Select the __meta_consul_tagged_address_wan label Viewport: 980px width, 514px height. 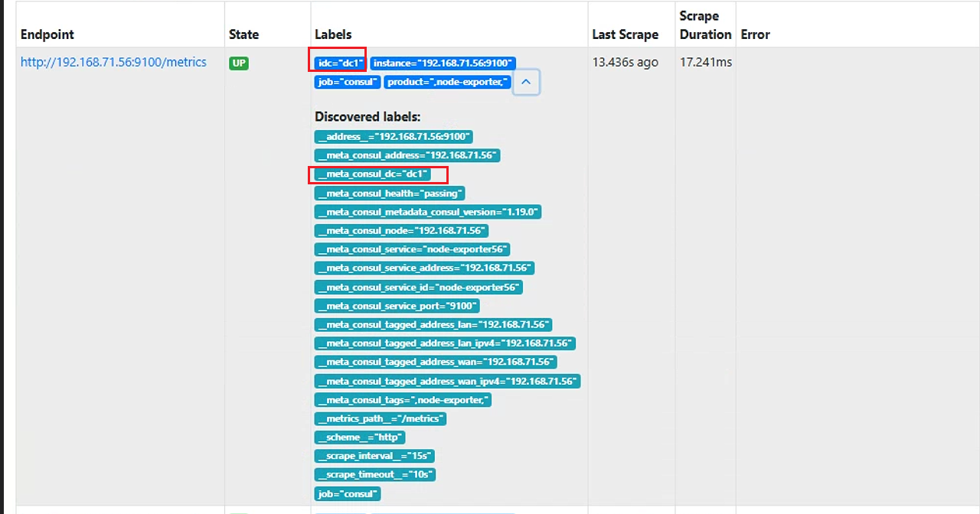(436, 362)
